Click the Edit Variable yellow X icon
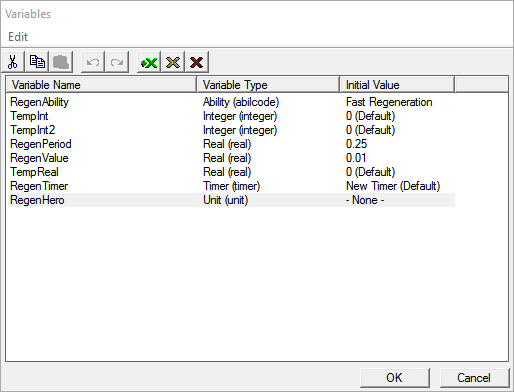 [x=173, y=62]
